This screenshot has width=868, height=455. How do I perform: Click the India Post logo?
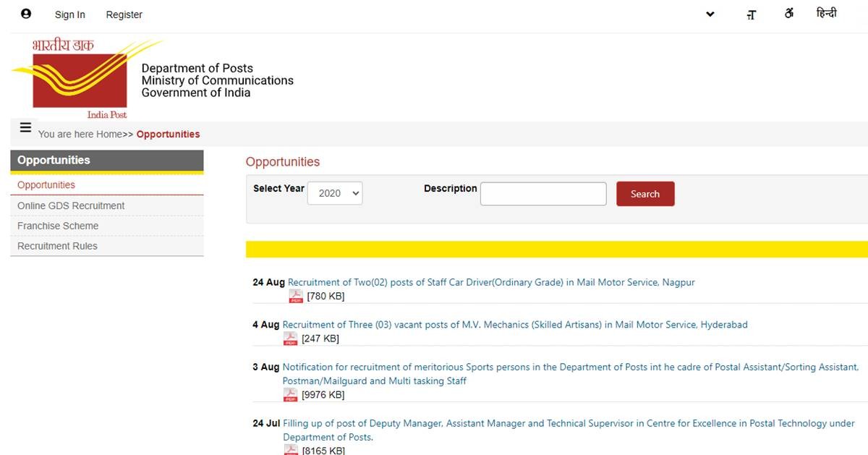[x=80, y=78]
